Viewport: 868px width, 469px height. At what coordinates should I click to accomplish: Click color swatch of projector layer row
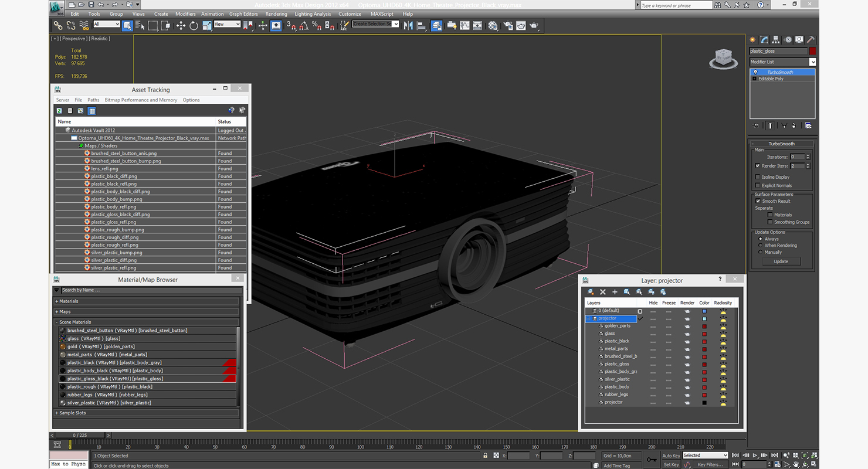point(704,318)
